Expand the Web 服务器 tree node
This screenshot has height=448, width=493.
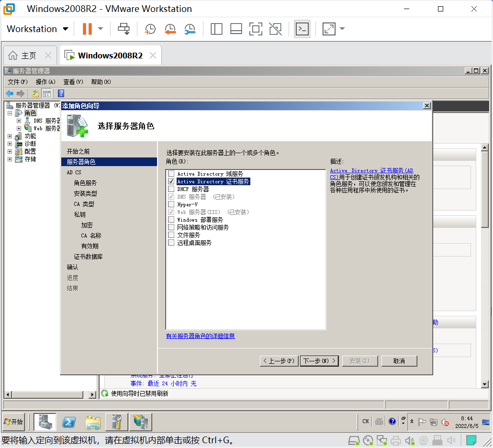click(x=19, y=129)
